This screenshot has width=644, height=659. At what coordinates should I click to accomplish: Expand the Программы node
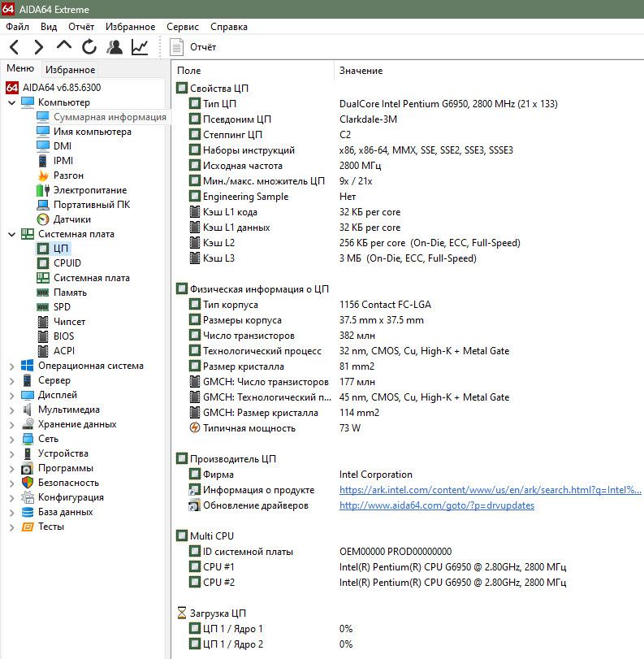tap(11, 469)
